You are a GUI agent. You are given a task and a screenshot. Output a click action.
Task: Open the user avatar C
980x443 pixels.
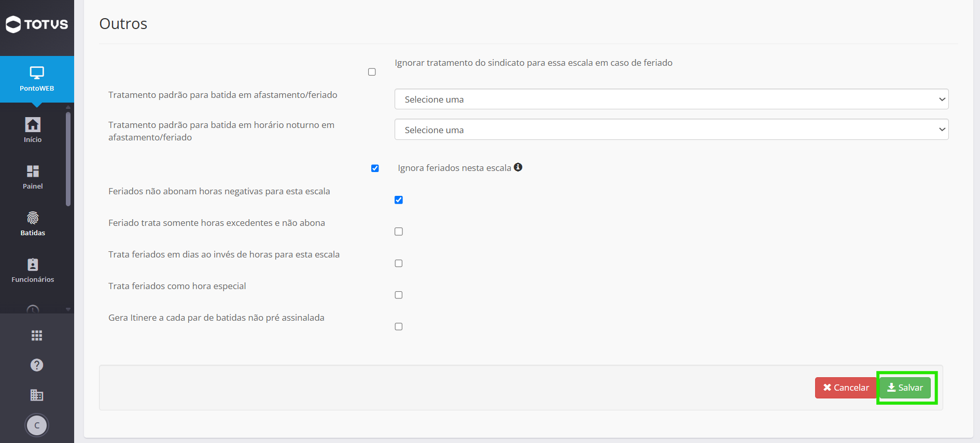click(x=37, y=425)
